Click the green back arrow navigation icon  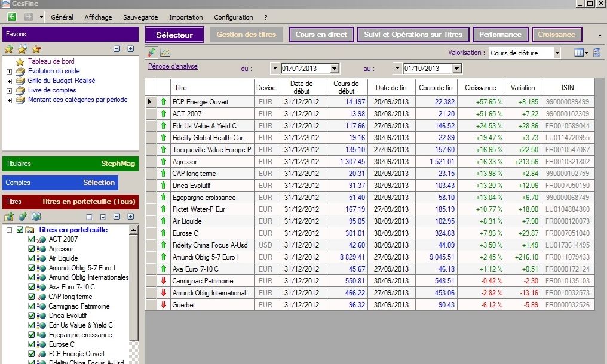coord(11,17)
